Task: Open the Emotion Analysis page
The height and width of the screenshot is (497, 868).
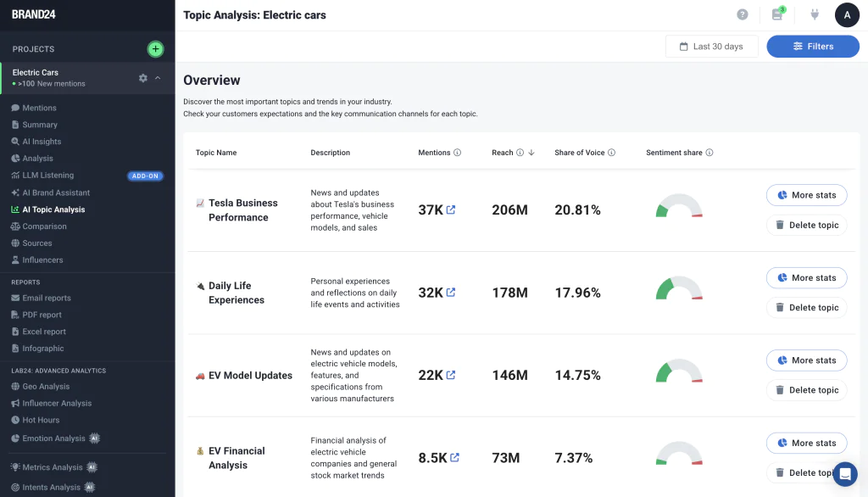Action: click(x=53, y=438)
